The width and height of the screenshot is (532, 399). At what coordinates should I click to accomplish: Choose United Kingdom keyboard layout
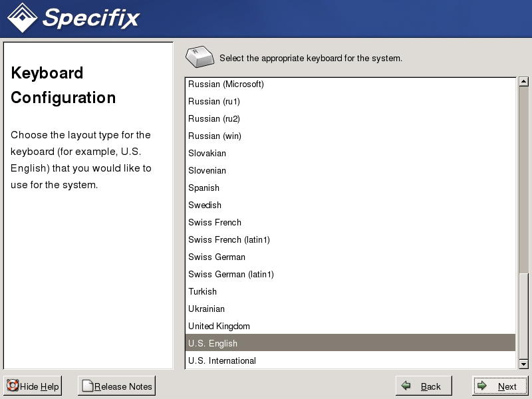coord(219,327)
